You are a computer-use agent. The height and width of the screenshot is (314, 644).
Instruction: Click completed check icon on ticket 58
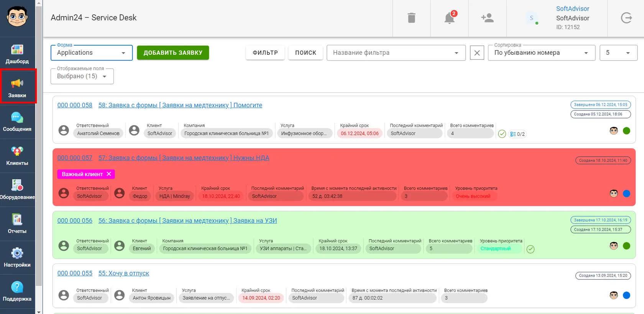coord(502,134)
